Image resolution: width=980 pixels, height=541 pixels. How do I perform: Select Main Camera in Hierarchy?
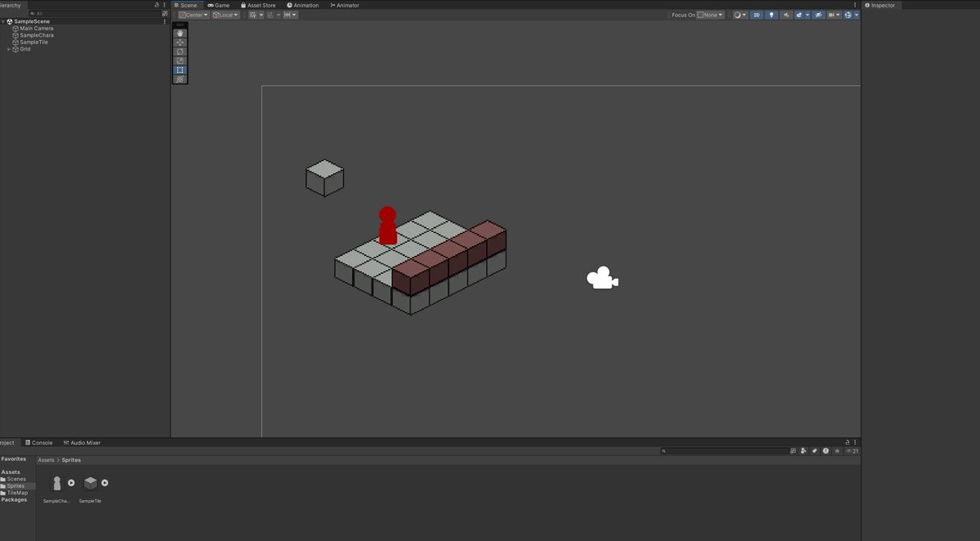point(37,29)
